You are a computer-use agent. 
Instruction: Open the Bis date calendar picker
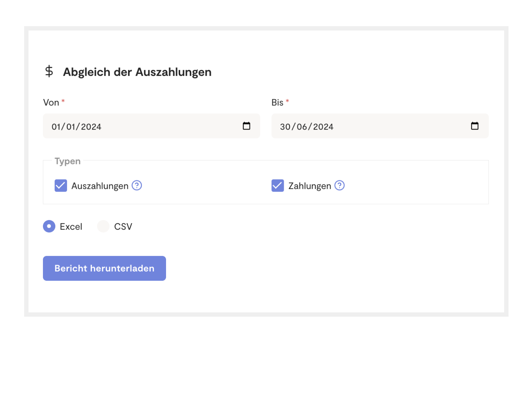475,126
